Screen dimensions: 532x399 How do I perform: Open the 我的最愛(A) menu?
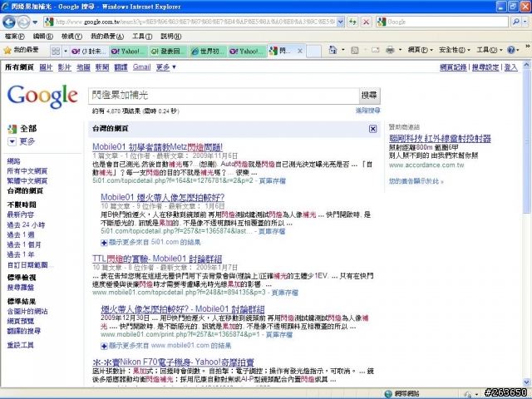(x=107, y=37)
